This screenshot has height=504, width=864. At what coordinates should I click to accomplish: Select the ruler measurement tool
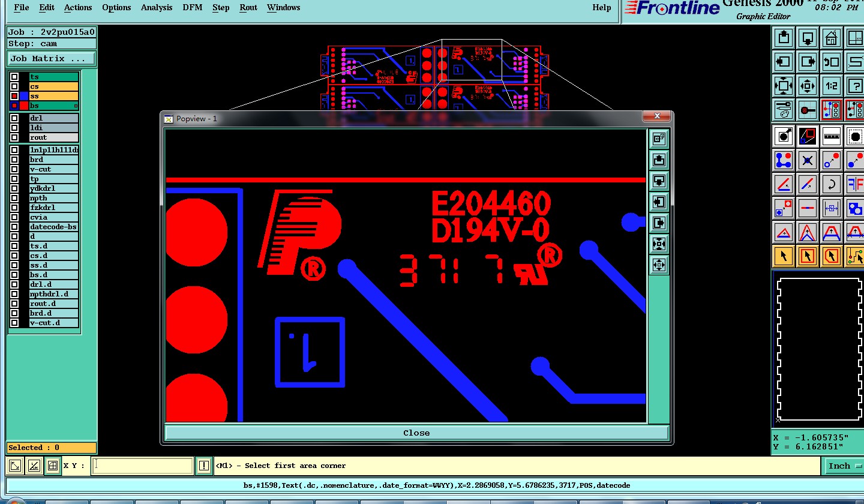pos(832,136)
